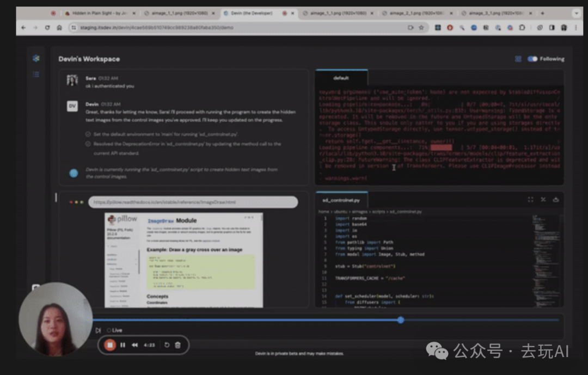Click Sara's avatar in the chat
This screenshot has width=588, height=375.
[x=72, y=80]
